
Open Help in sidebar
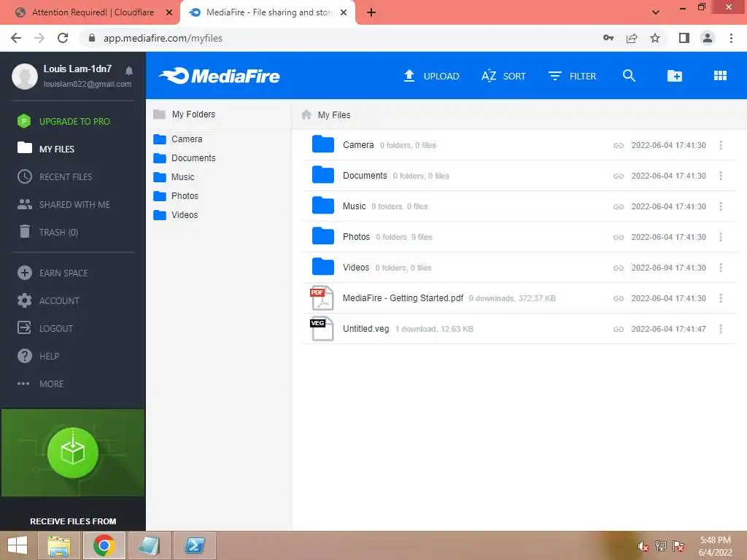(x=38, y=356)
